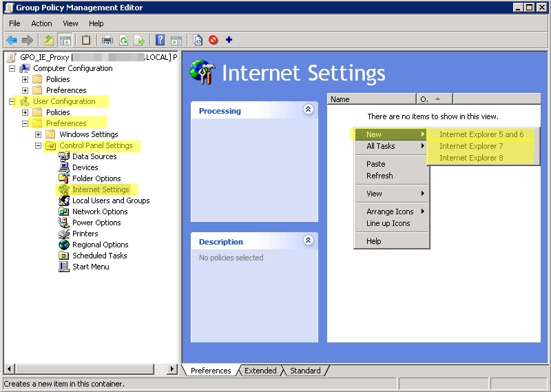Click the GPO_IE_Proxy scroll icon at tree root

pos(12,57)
